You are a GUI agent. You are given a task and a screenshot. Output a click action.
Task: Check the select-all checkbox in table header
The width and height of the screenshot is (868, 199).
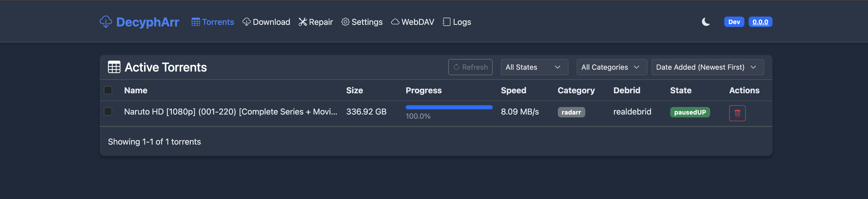tap(108, 90)
